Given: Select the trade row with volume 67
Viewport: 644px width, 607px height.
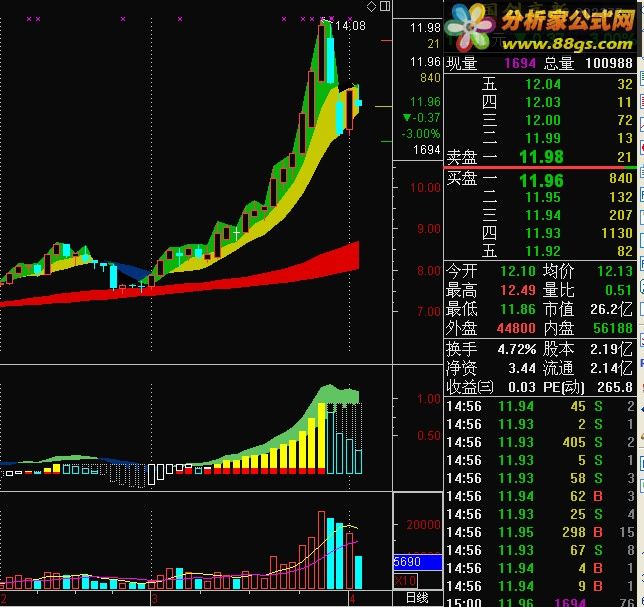Looking at the screenshot, I should click(x=540, y=550).
